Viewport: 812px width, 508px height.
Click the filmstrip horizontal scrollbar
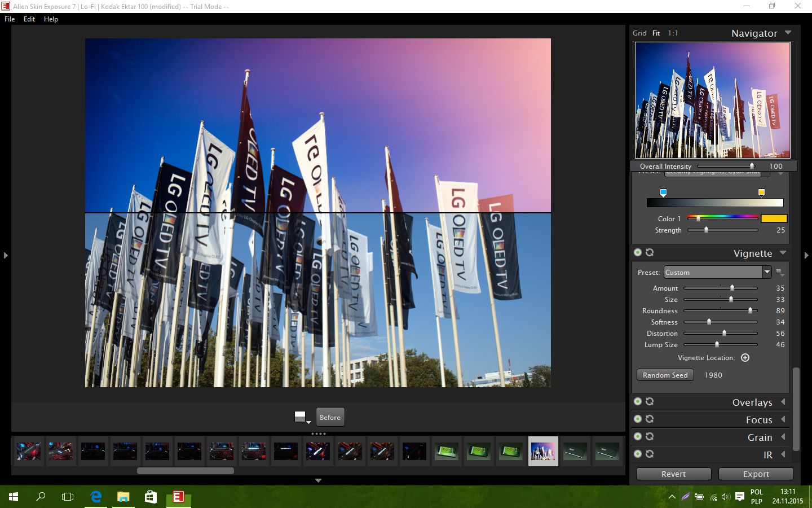pyautogui.click(x=185, y=471)
